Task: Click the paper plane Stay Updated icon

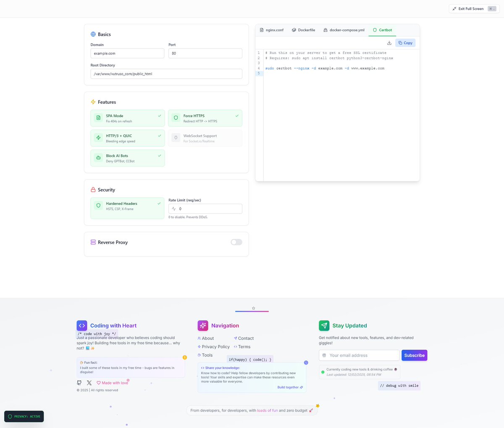Action: [x=324, y=326]
